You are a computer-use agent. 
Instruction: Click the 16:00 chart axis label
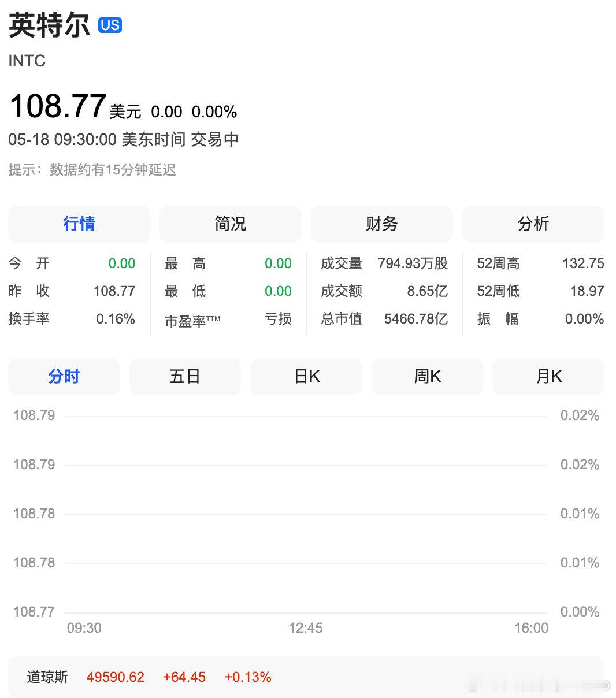pos(532,628)
